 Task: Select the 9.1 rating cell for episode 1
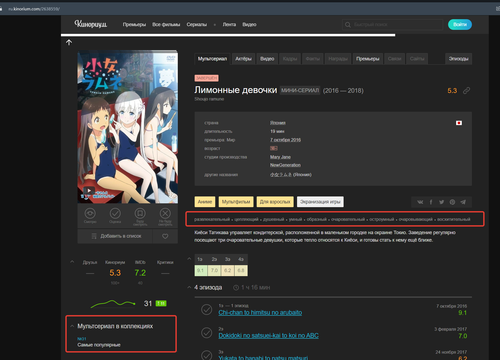201,270
